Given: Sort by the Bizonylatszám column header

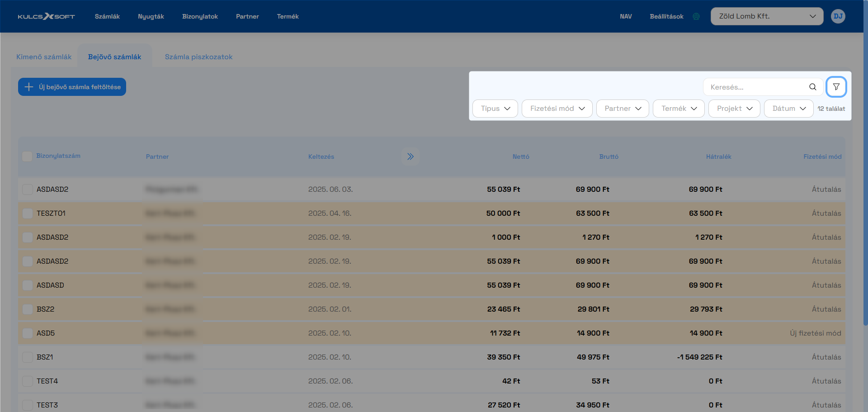Looking at the screenshot, I should tap(58, 156).
